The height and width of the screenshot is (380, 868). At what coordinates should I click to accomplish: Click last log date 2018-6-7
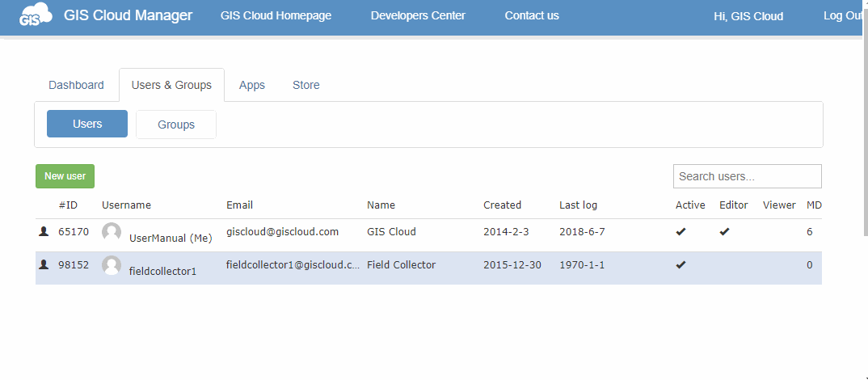[x=582, y=231]
